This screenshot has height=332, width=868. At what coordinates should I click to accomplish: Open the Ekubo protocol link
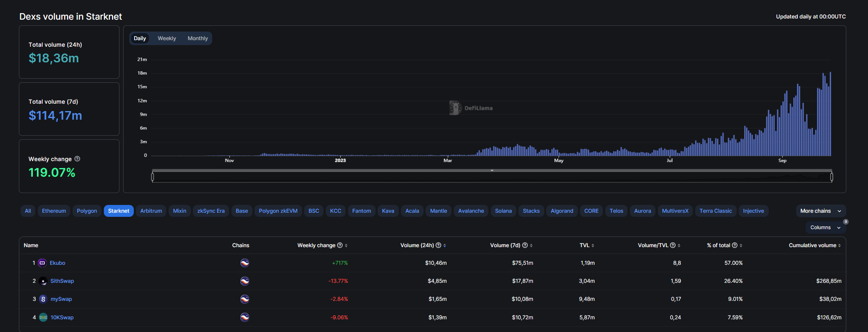[57, 263]
